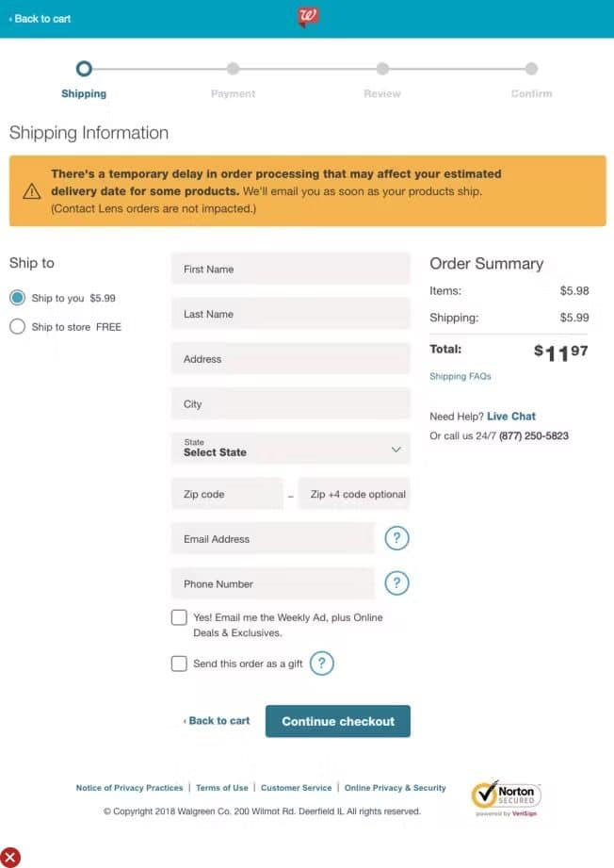Click Back to cart in top header
This screenshot has height=868, width=614.
[x=40, y=19]
